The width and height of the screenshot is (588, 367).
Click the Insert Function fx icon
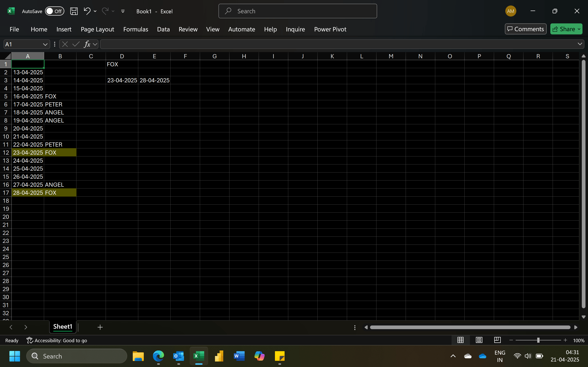coord(87,44)
